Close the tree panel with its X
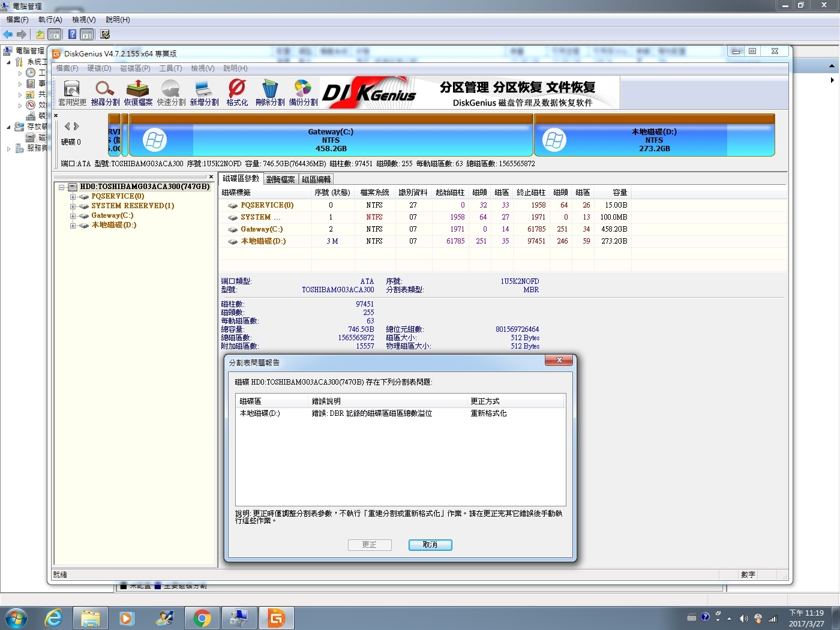840x630 pixels. (x=211, y=176)
